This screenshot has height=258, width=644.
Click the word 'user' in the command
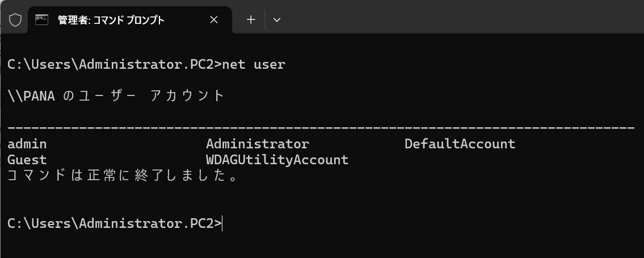pyautogui.click(x=270, y=65)
